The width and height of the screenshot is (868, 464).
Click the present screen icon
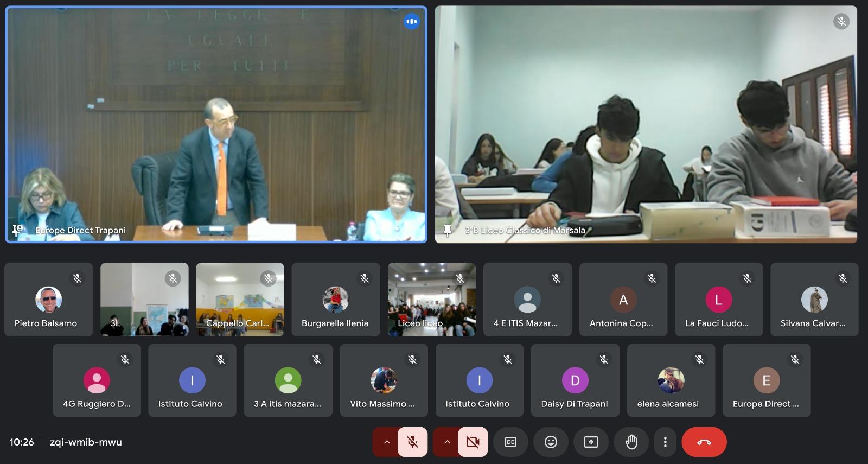coord(591,442)
